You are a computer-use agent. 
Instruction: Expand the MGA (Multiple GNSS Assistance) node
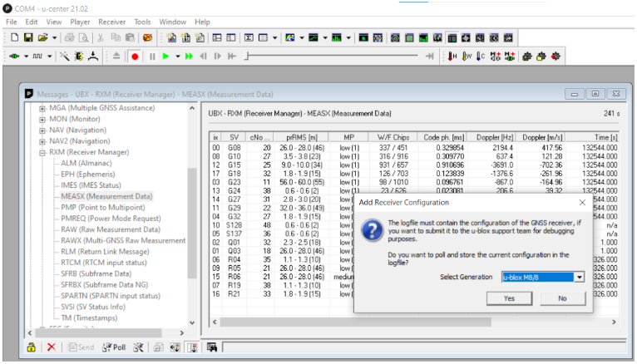(42, 108)
